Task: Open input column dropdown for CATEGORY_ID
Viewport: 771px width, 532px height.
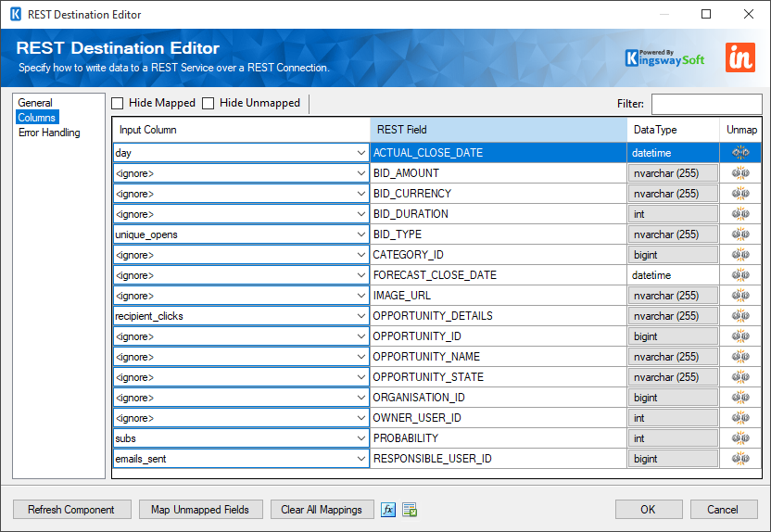Action: (x=360, y=255)
